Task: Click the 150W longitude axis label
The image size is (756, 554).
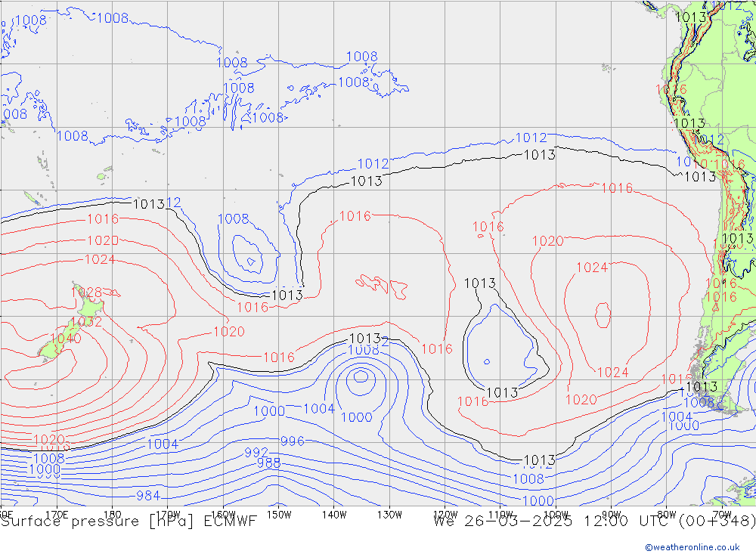Action: click(279, 515)
